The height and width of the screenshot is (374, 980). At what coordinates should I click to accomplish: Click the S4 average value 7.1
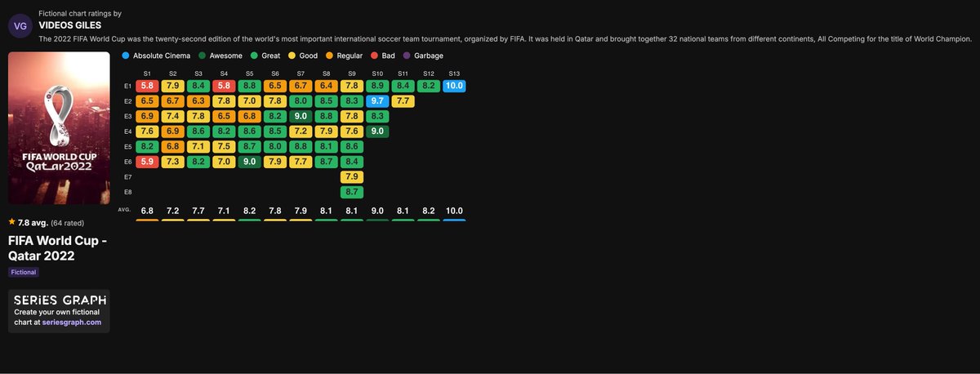[x=224, y=211]
